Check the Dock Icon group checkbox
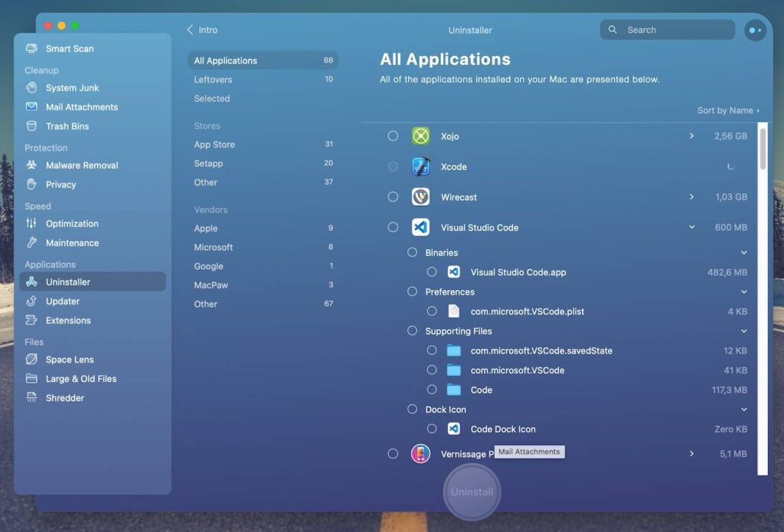This screenshot has width=784, height=532. point(412,409)
